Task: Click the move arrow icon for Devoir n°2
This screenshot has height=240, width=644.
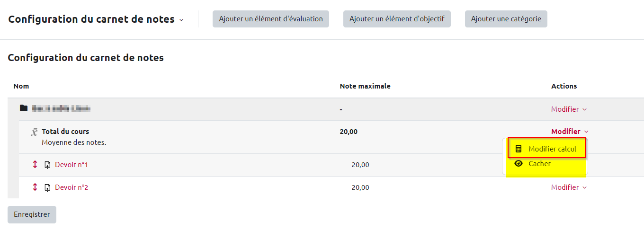Action: (35, 187)
